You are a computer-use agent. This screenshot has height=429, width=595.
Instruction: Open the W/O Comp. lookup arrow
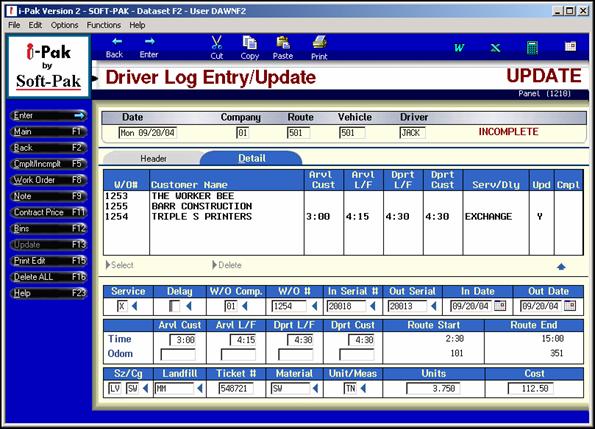[245, 306]
